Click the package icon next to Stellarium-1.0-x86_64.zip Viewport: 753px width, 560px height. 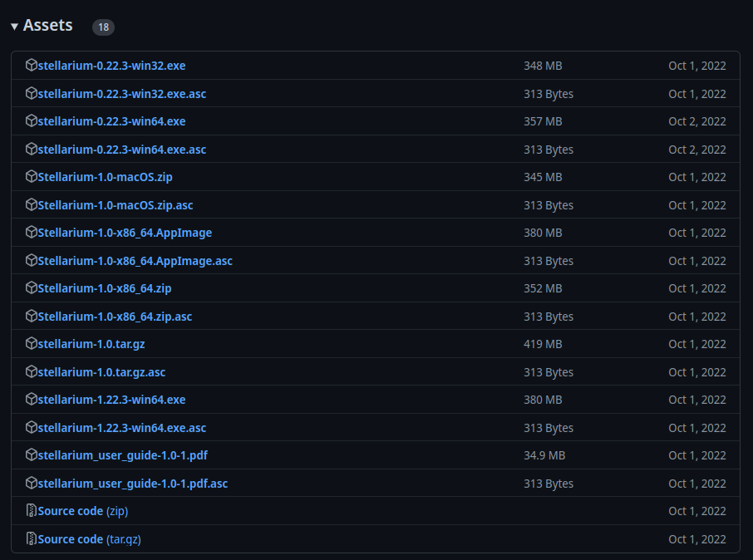(x=31, y=288)
